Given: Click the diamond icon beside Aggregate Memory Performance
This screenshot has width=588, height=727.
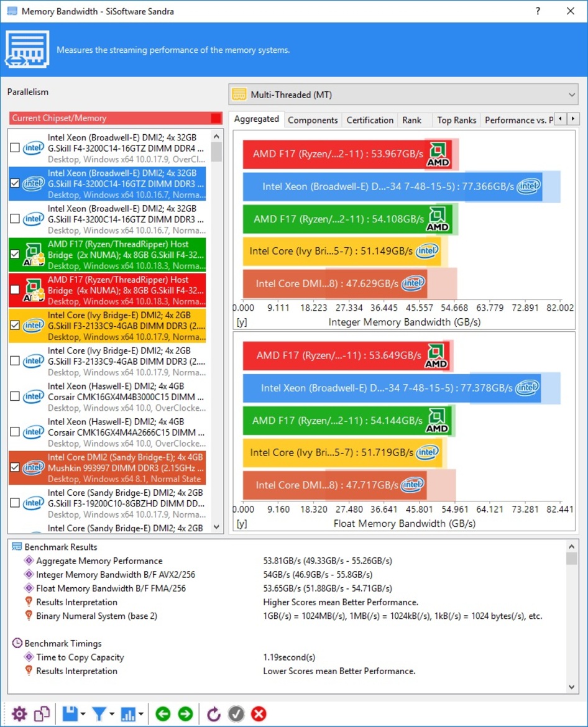Looking at the screenshot, I should 29,560.
